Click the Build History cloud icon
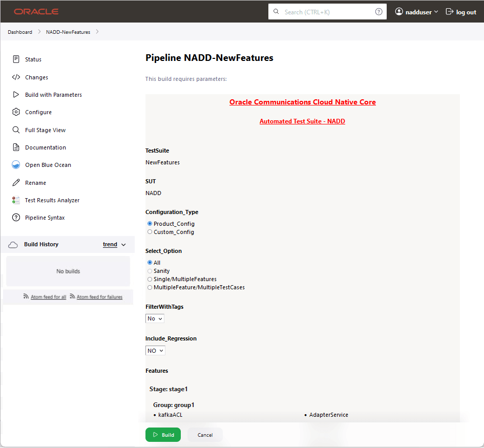 click(x=13, y=245)
